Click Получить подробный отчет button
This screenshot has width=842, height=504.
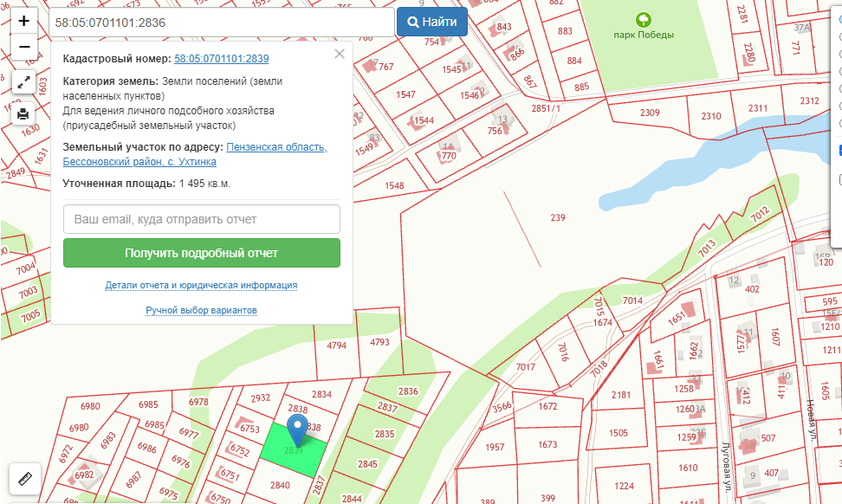tap(201, 253)
